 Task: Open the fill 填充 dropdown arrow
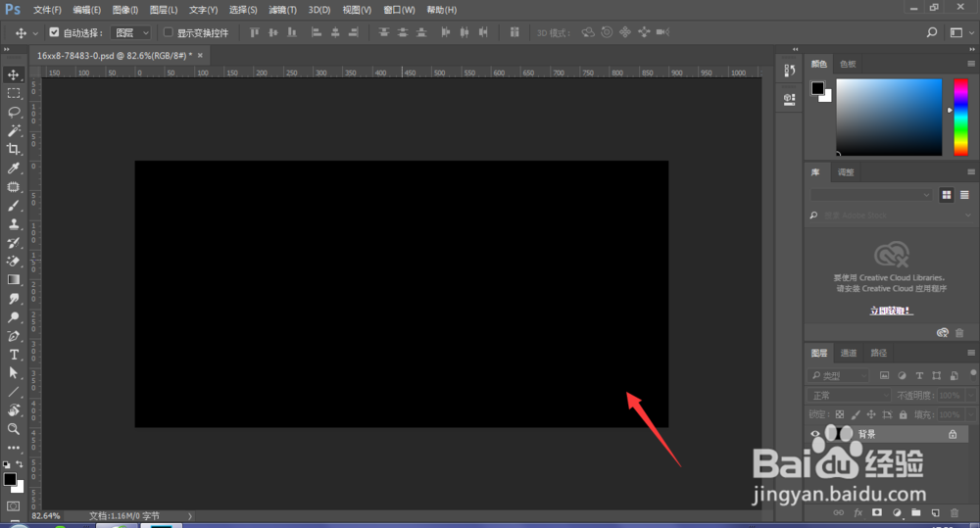(970, 414)
